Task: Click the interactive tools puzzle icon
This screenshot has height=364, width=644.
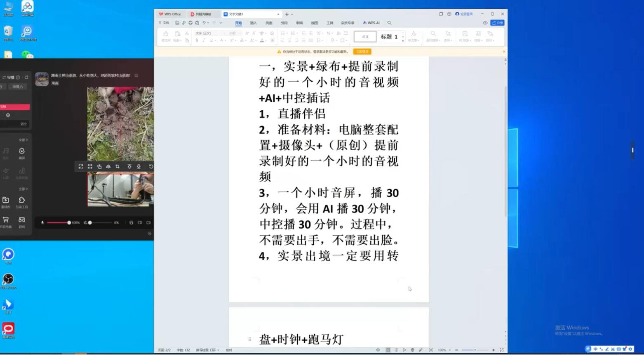Action: pos(22,200)
